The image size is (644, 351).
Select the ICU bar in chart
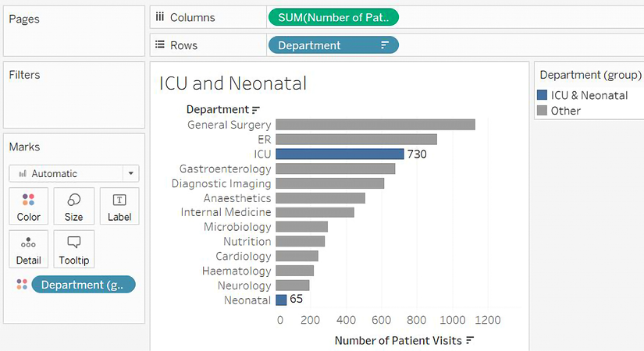point(340,154)
